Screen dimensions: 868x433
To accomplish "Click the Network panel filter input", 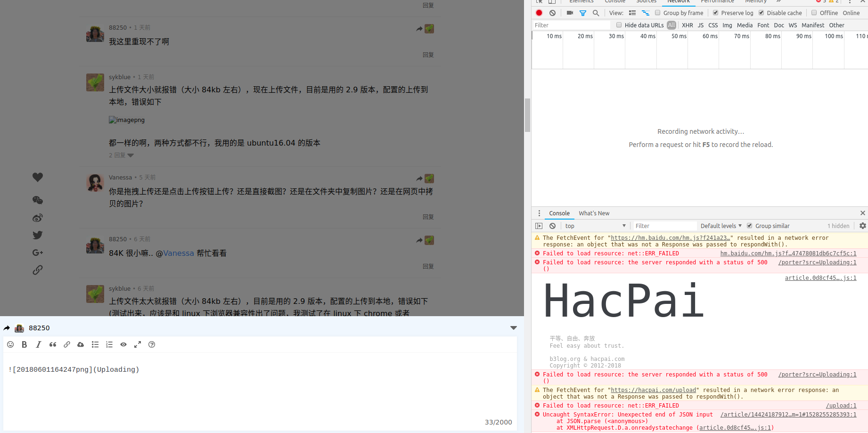I will [x=571, y=25].
